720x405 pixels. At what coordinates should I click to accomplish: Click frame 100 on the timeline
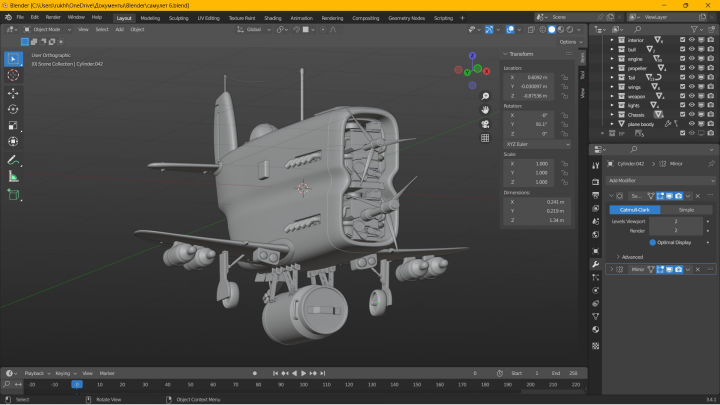pyautogui.click(x=304, y=385)
